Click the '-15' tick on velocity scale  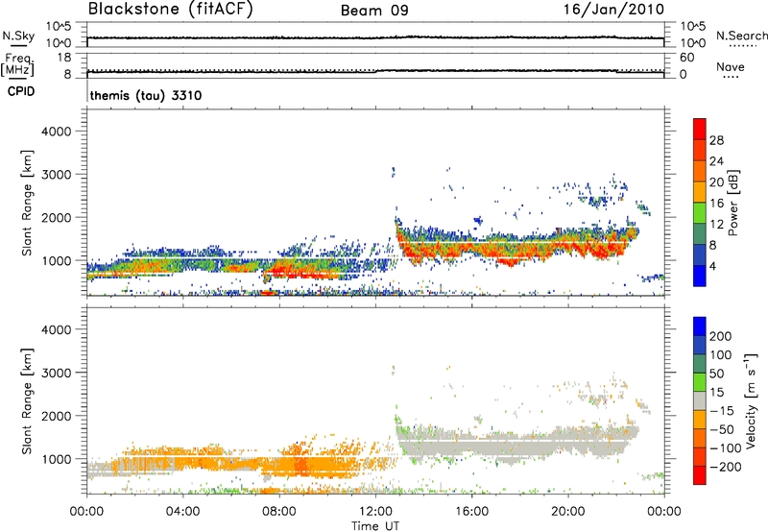coord(722,410)
